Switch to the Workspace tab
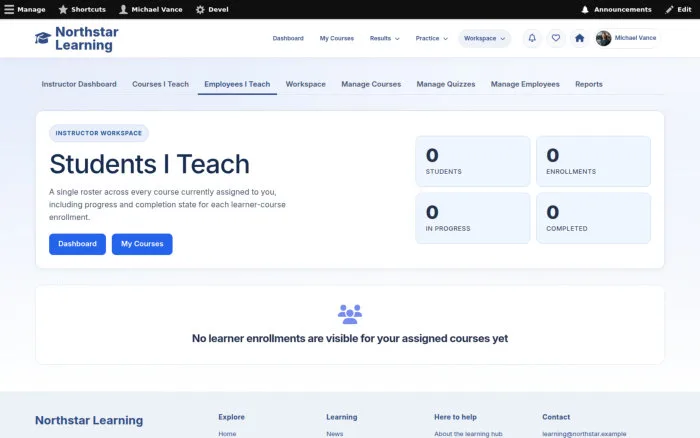 (x=305, y=84)
